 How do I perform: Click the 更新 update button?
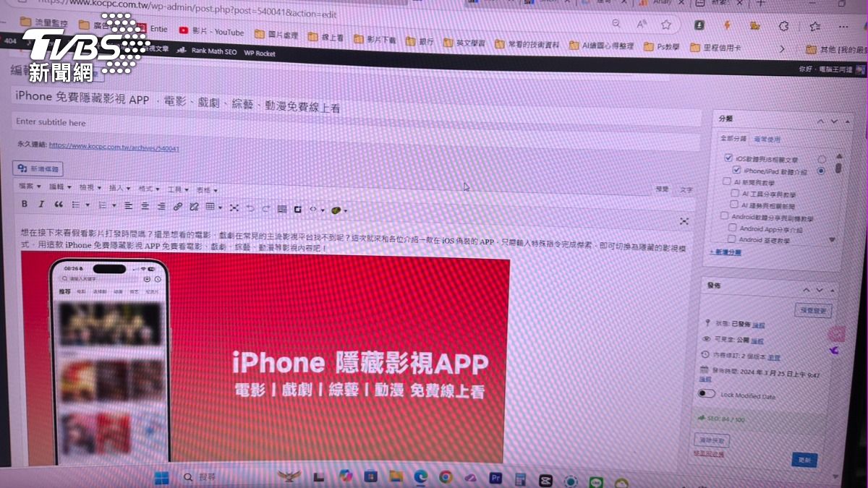(x=805, y=460)
